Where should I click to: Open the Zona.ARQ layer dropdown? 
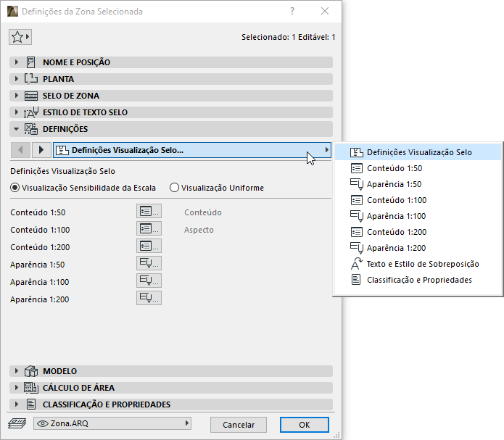click(x=112, y=423)
